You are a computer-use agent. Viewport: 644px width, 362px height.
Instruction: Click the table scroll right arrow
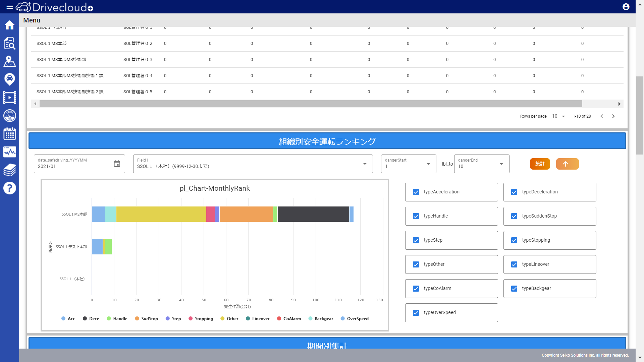(x=619, y=104)
